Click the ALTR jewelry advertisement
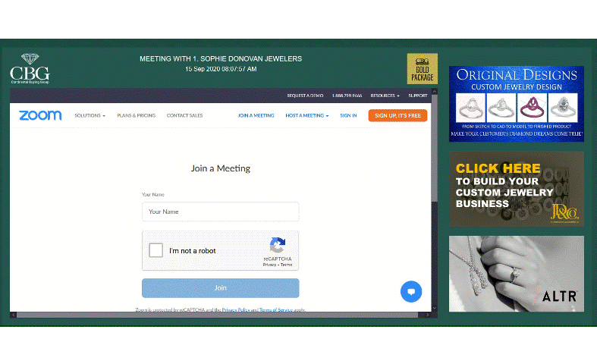 pyautogui.click(x=517, y=274)
